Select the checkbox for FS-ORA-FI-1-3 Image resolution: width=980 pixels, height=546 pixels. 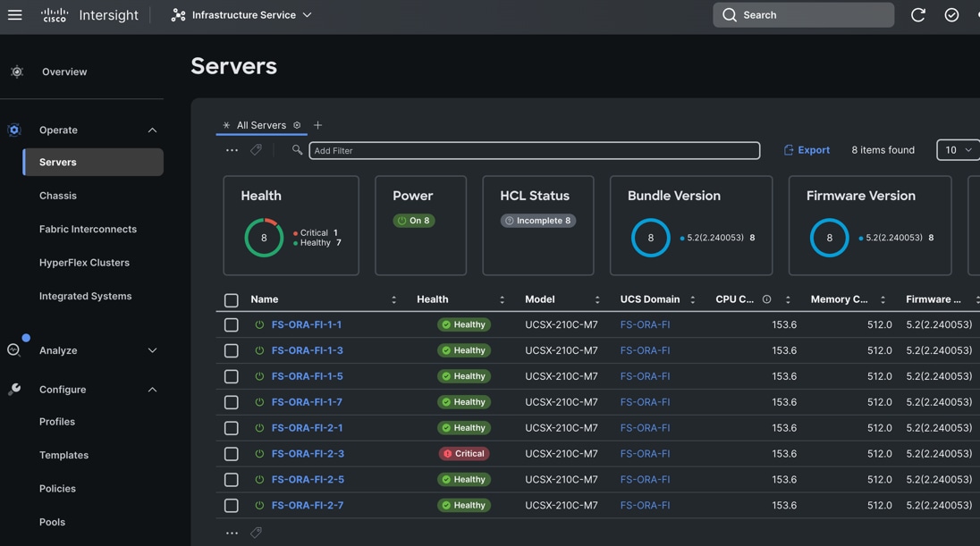(x=232, y=351)
